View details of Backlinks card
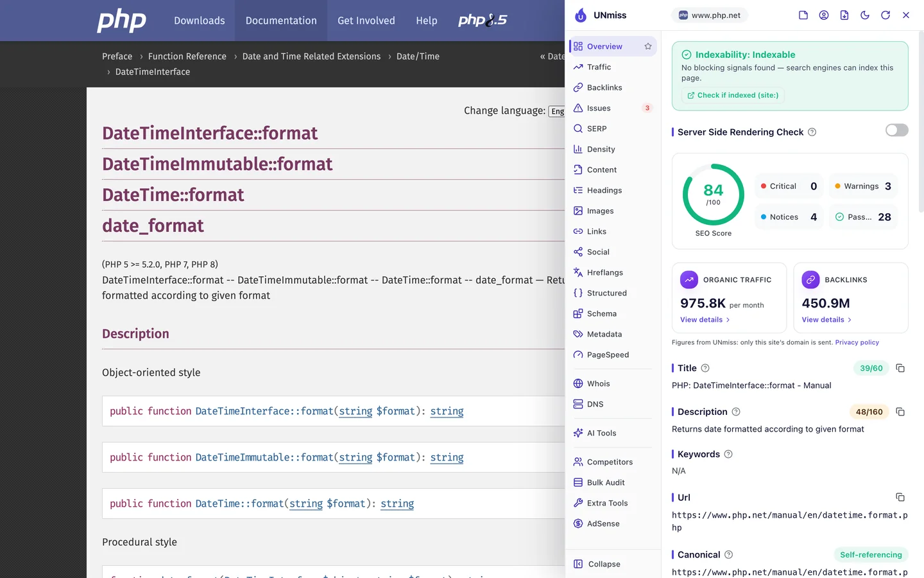The image size is (924, 578). click(826, 320)
